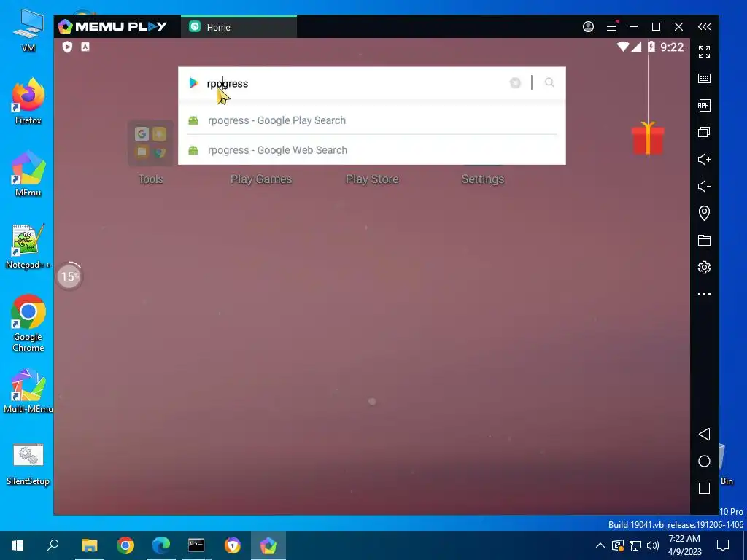Open MEmu account profile icon
Viewport: 747px width, 560px height.
pyautogui.click(x=589, y=27)
